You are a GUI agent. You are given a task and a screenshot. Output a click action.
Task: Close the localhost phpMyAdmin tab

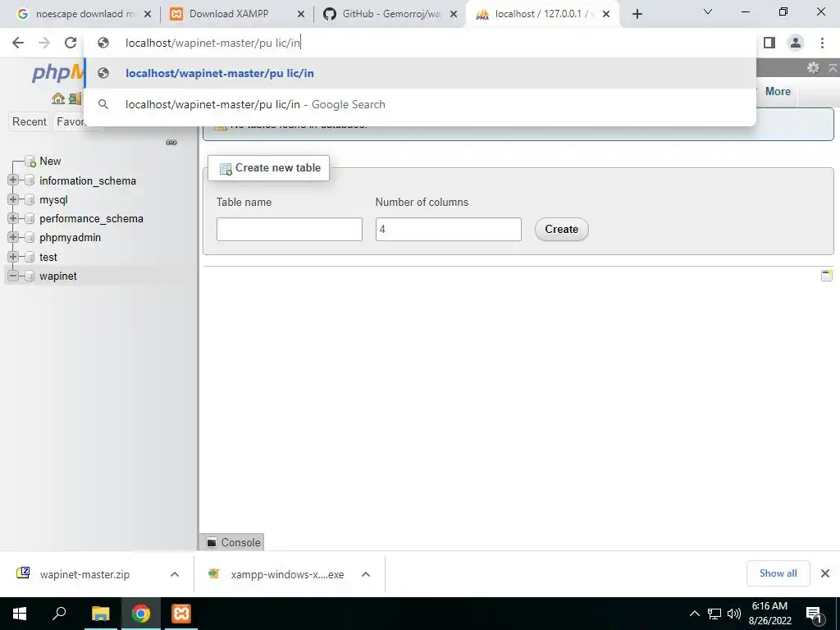coord(606,15)
